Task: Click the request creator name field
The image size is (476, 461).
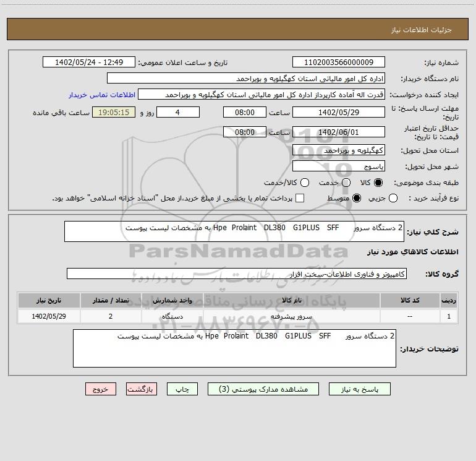Action: pyautogui.click(x=261, y=94)
